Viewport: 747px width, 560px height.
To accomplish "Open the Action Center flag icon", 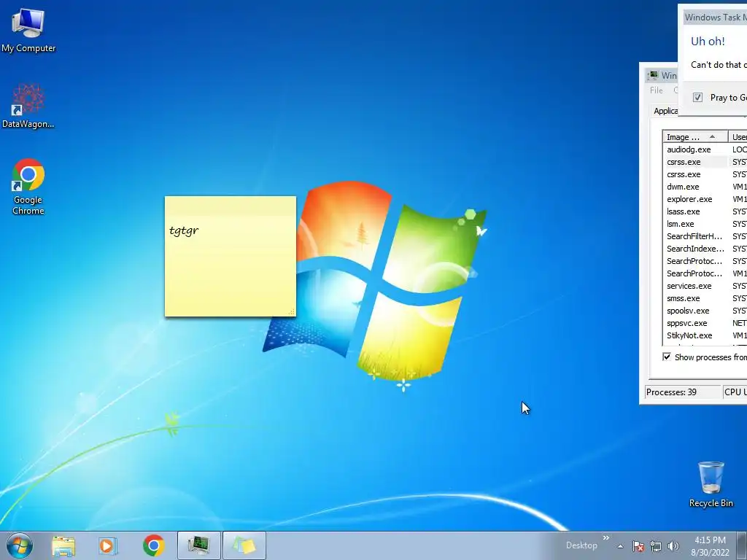I will tap(638, 546).
